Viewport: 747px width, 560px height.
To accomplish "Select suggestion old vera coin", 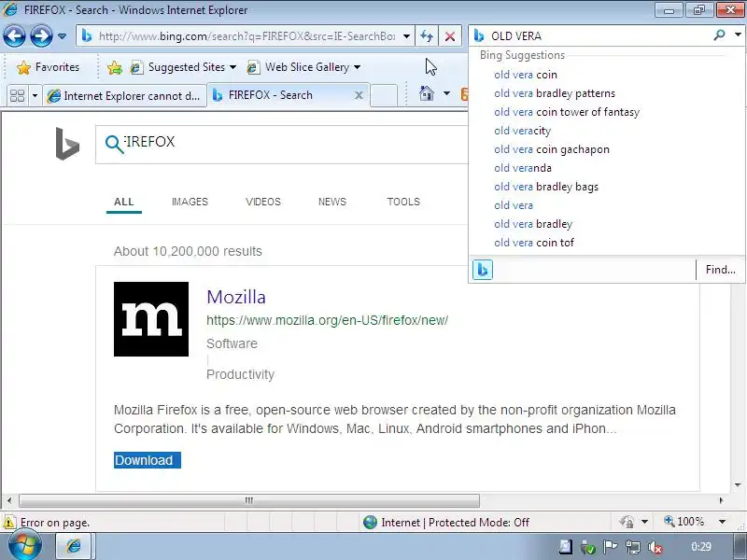I will pos(526,75).
